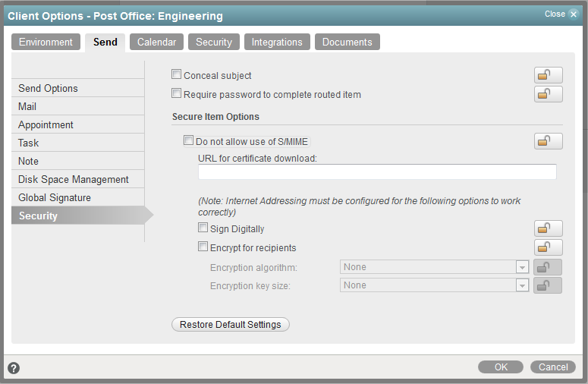The height and width of the screenshot is (384, 588).
Task: Click lock icon beside Conceal subject
Action: click(549, 75)
